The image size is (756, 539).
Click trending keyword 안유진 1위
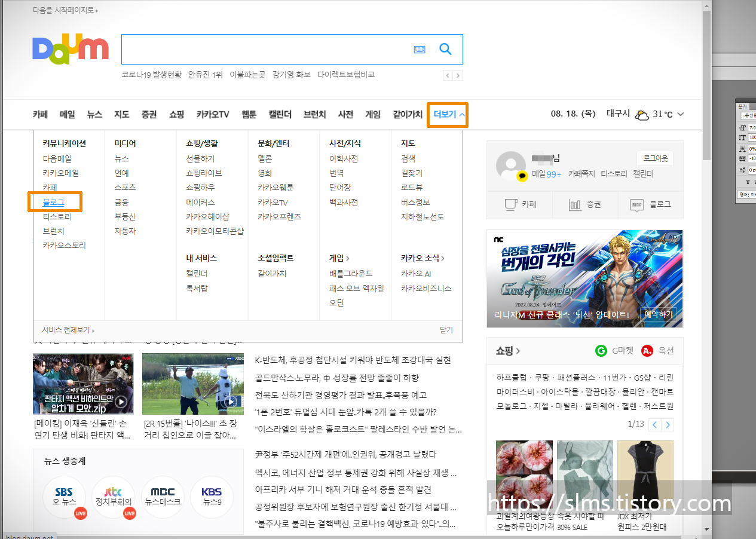click(x=206, y=75)
